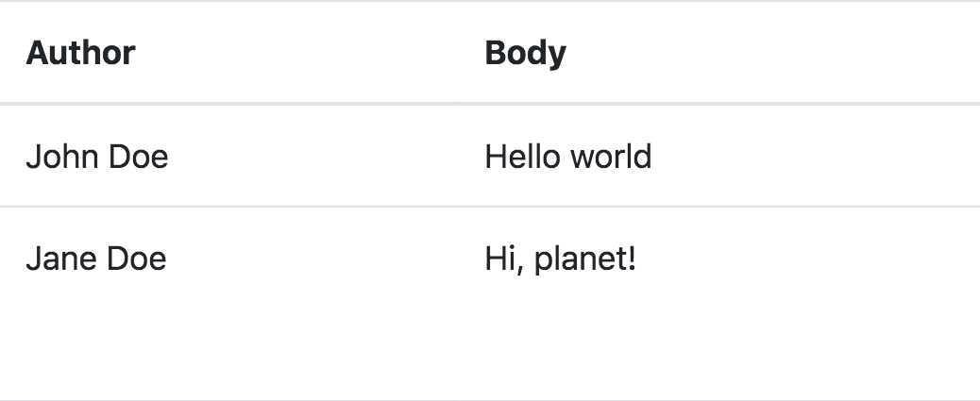Viewport: 980px width, 401px height.
Task: Click the thin line between Hello world and Hi, planet!
Action: (x=614, y=206)
